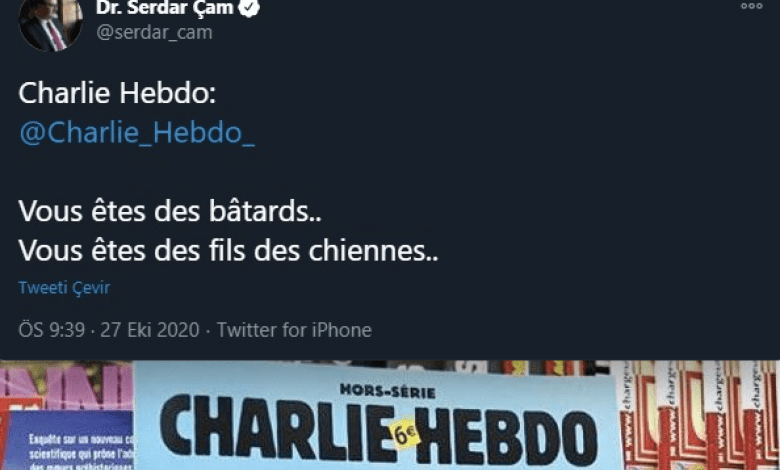Click the tweet line ending with "chiennes.."
780x470 pixels.
(x=228, y=251)
